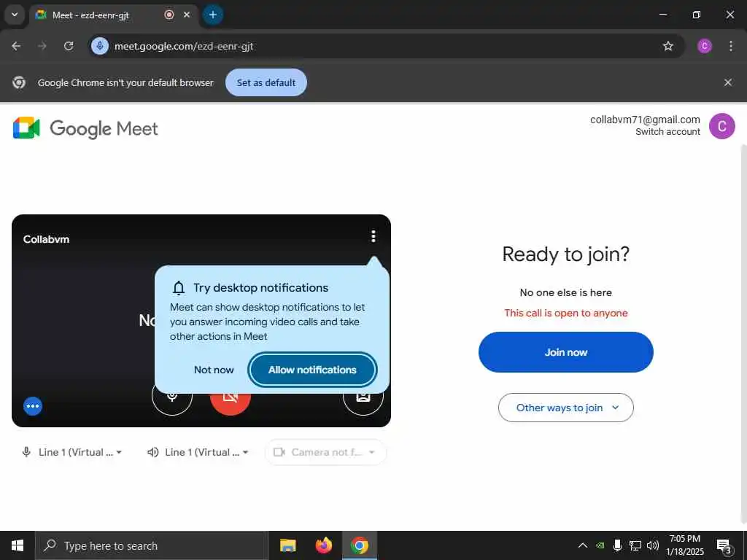Open visual effects button in preview
The width and height of the screenshot is (747, 560).
(363, 396)
